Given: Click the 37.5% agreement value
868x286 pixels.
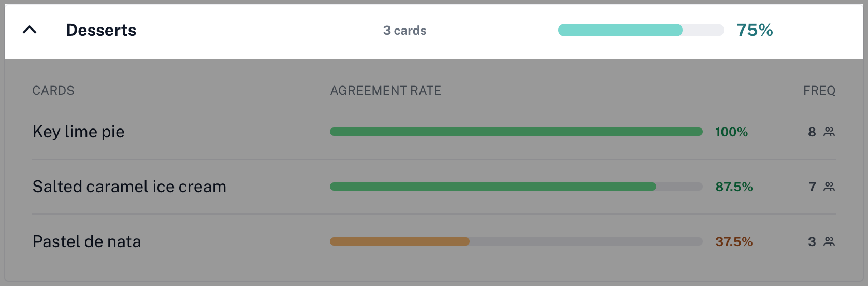Looking at the screenshot, I should click(734, 241).
